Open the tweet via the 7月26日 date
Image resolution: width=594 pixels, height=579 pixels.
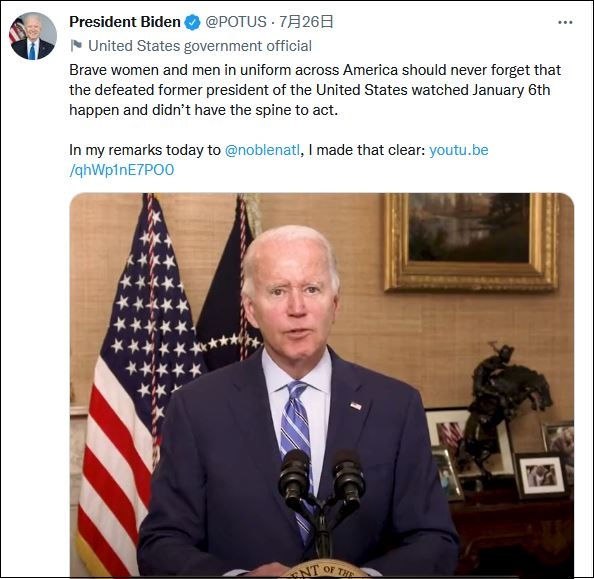pyautogui.click(x=306, y=22)
